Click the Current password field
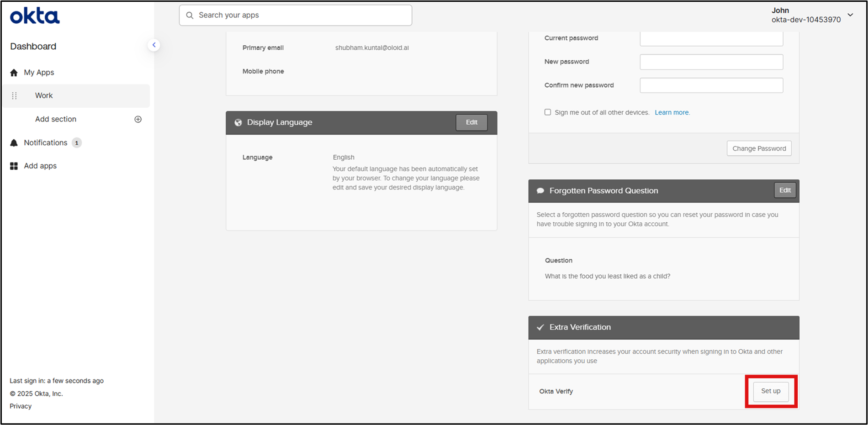 coord(711,39)
